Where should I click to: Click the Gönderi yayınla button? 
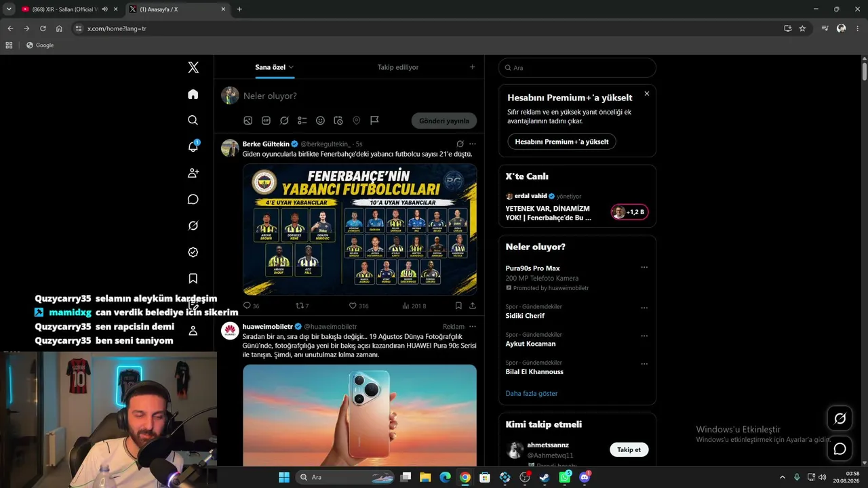tap(444, 121)
